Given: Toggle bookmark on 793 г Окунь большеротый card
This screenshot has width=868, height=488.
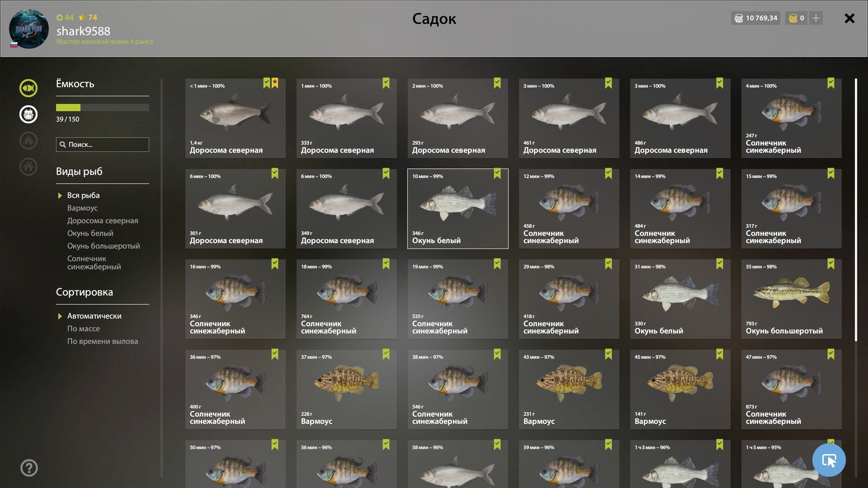Looking at the screenshot, I should coord(831,264).
